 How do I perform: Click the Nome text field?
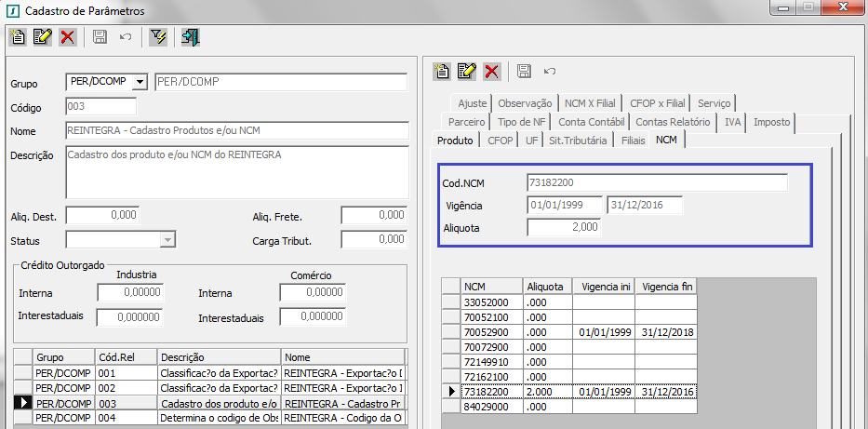(x=236, y=130)
